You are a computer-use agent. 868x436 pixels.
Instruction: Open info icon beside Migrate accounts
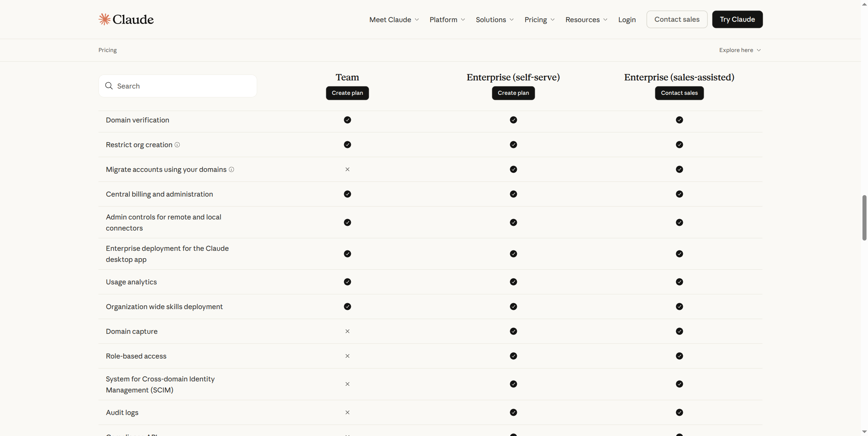pyautogui.click(x=231, y=169)
